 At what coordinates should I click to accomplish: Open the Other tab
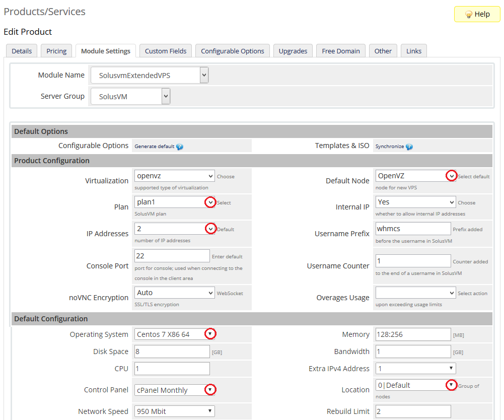(x=383, y=51)
